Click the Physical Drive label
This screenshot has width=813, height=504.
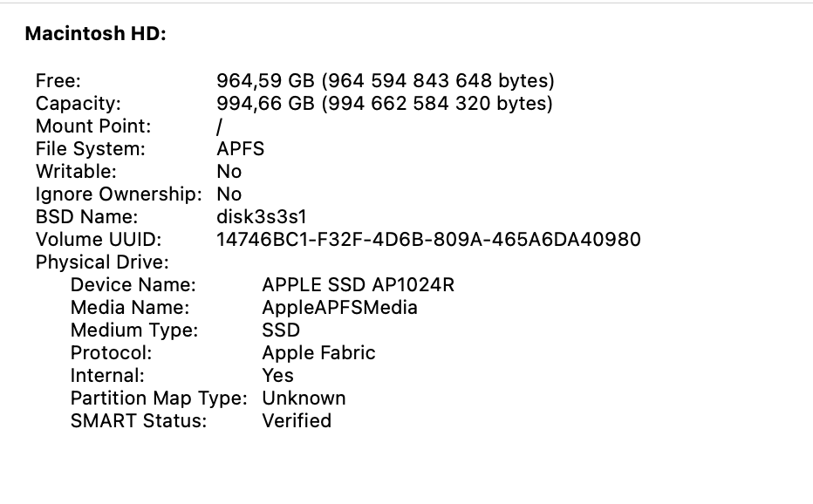(102, 262)
